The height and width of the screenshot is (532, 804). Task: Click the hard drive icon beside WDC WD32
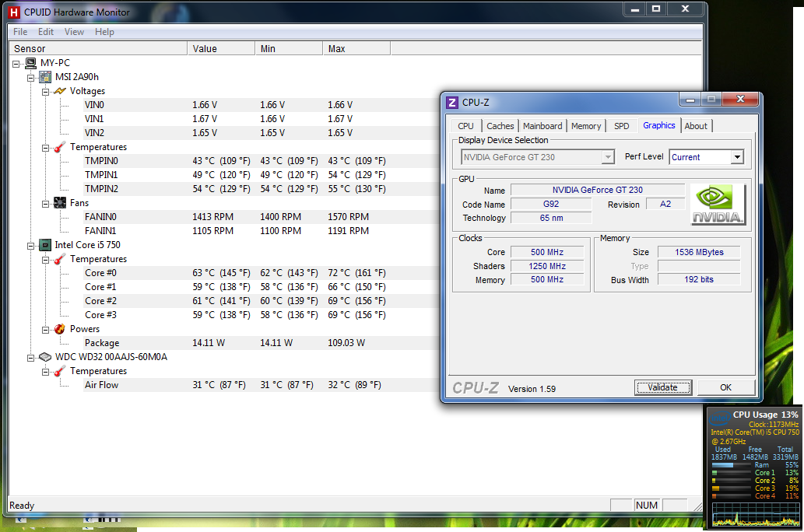45,357
